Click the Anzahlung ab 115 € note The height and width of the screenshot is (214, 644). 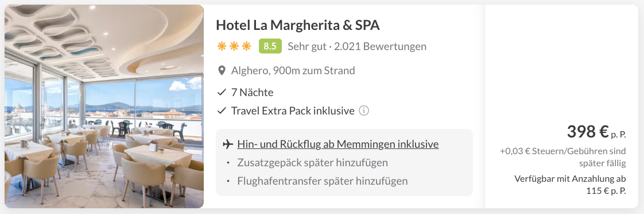(570, 185)
